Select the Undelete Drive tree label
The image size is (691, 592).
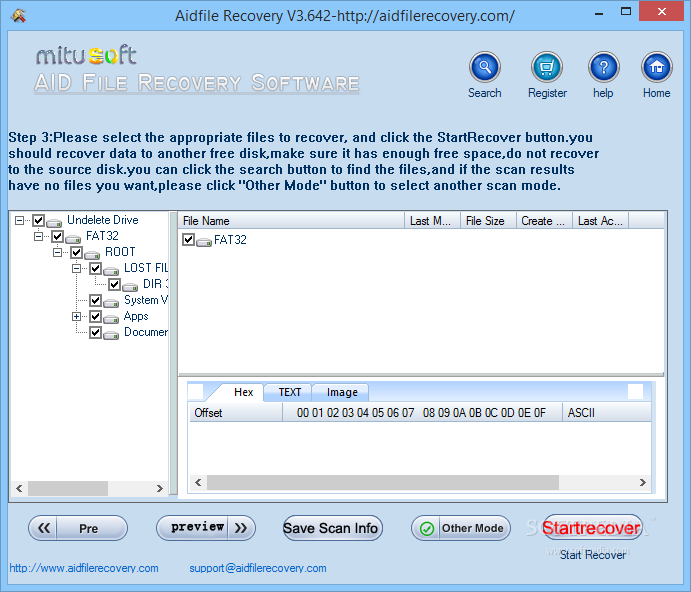pyautogui.click(x=102, y=220)
